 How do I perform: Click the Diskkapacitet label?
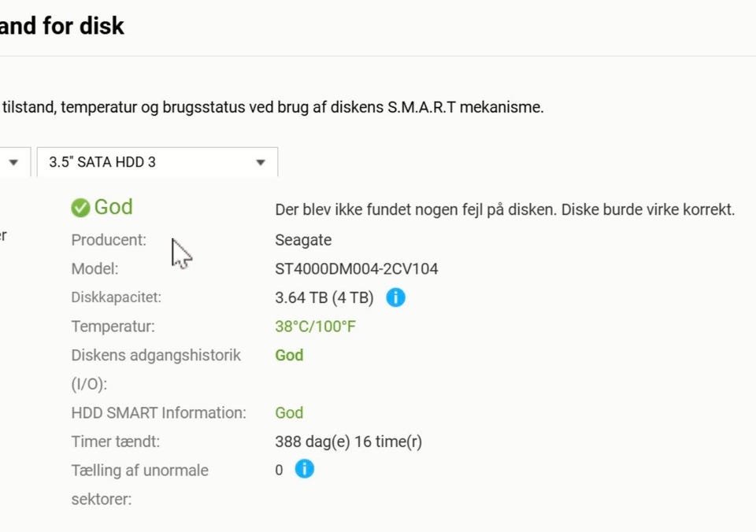(x=117, y=297)
